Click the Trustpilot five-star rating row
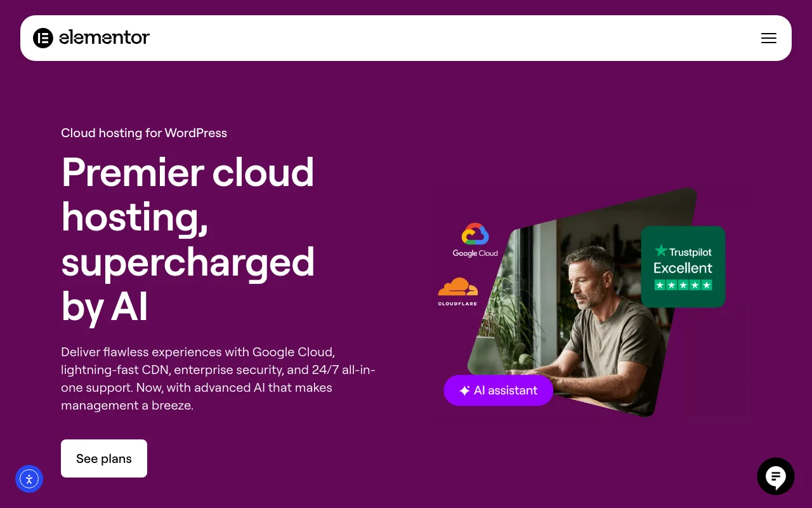 click(x=683, y=285)
